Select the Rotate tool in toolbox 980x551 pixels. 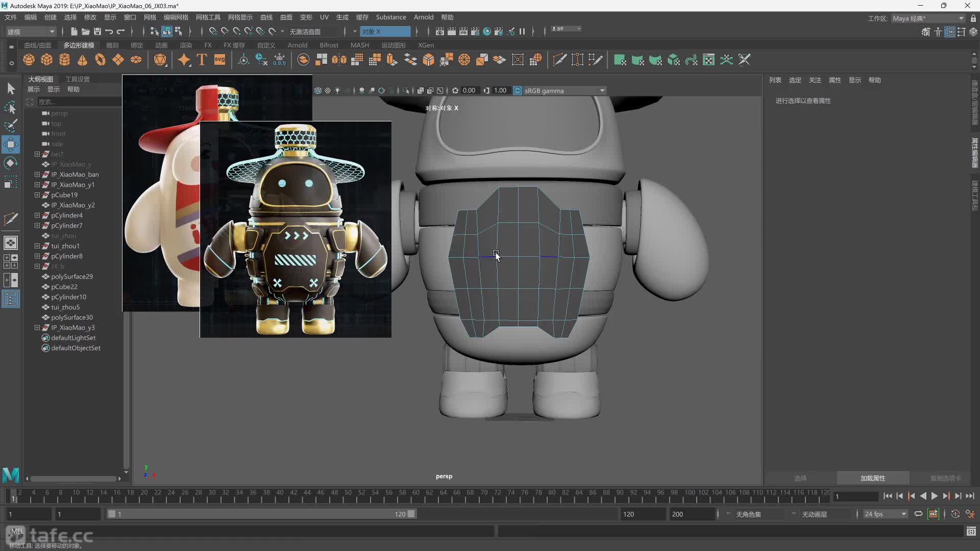click(x=11, y=163)
